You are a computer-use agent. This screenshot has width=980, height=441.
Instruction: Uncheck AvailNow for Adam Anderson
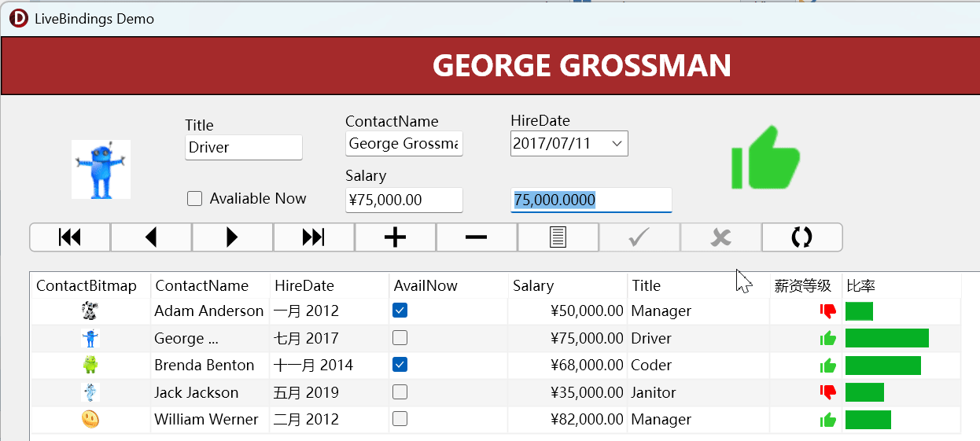(400, 311)
